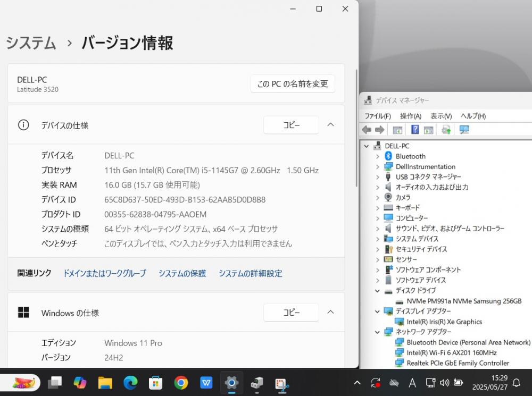Expand the セキュリティ デバイス node arrow
This screenshot has width=532, height=396.
coord(377,249)
